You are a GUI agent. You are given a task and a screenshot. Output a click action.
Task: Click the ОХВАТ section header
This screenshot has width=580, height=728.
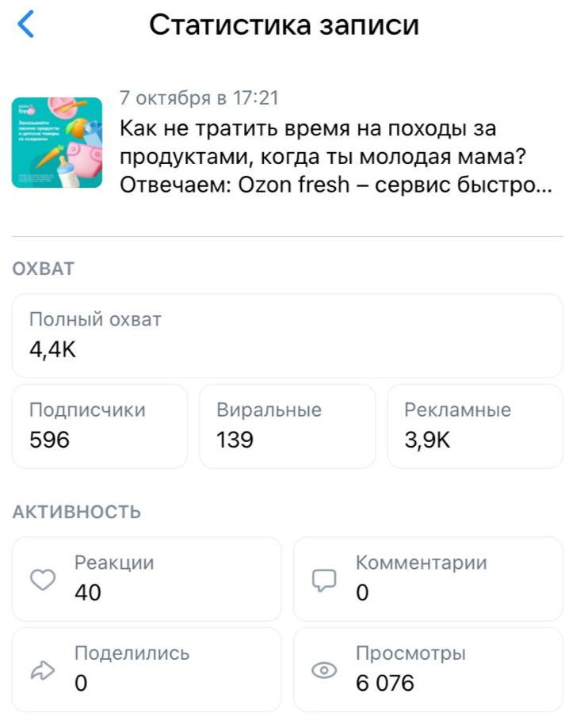(x=44, y=269)
